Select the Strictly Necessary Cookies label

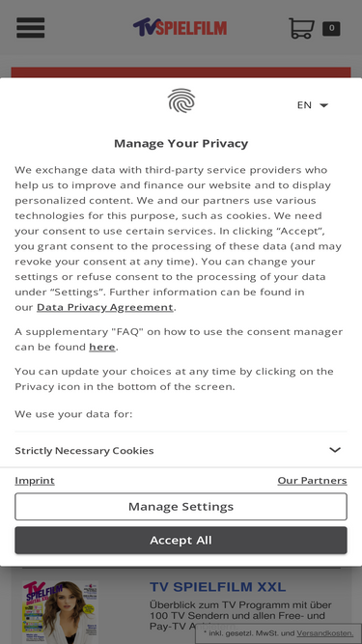coord(84,451)
